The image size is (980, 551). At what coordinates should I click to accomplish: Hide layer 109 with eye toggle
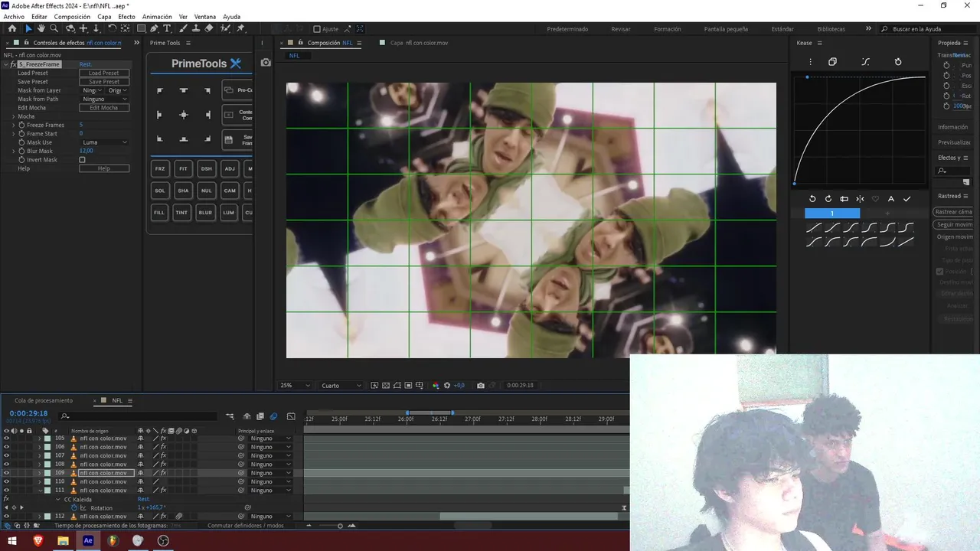[6, 473]
